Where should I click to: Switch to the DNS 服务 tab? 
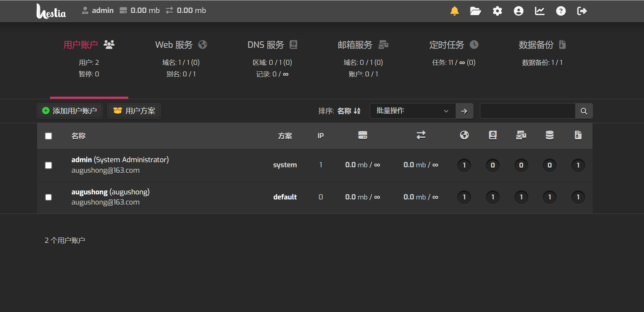point(272,45)
